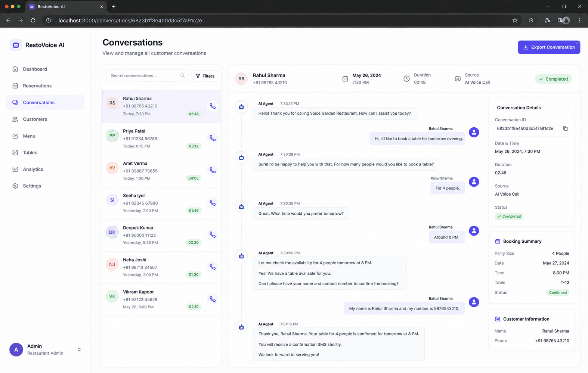Navigate to Tables in the sidebar

point(45,152)
